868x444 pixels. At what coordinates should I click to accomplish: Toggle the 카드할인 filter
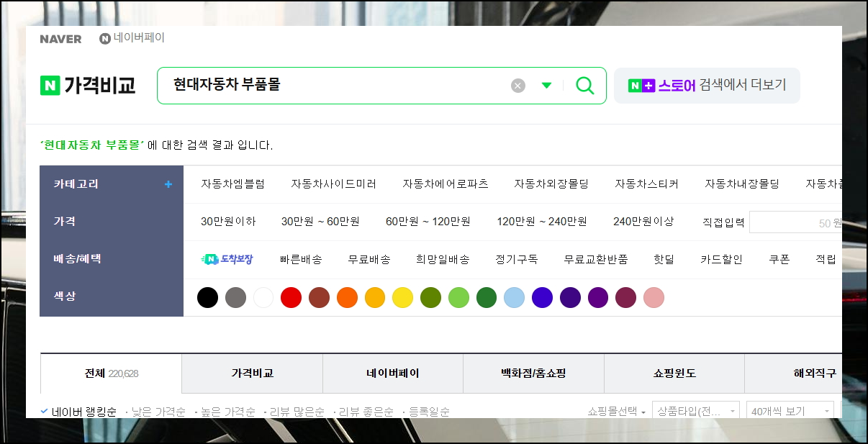point(721,259)
